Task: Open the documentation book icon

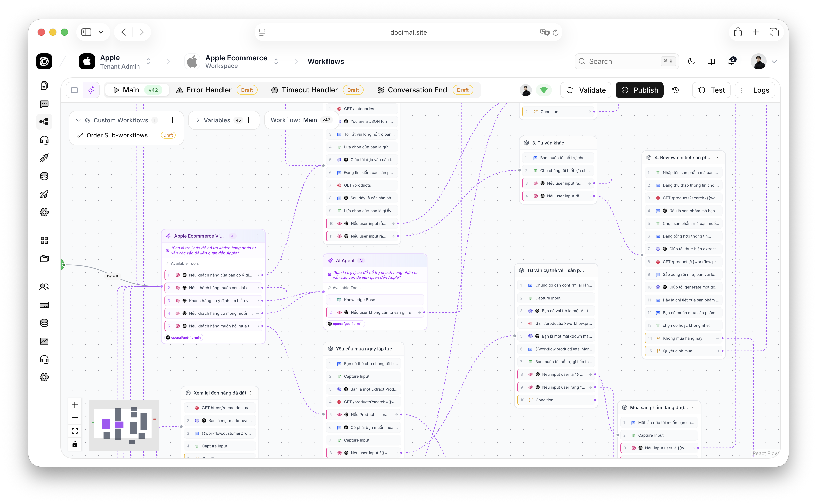Action: [711, 61]
